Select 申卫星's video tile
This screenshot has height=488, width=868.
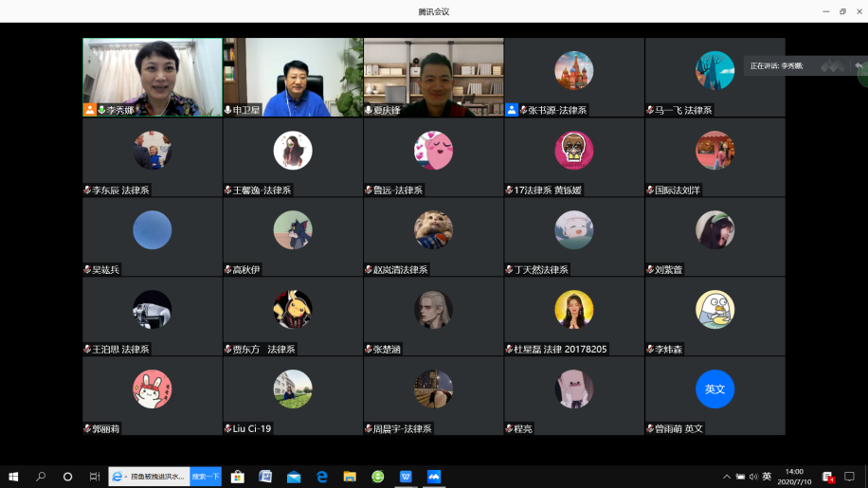[x=293, y=76]
